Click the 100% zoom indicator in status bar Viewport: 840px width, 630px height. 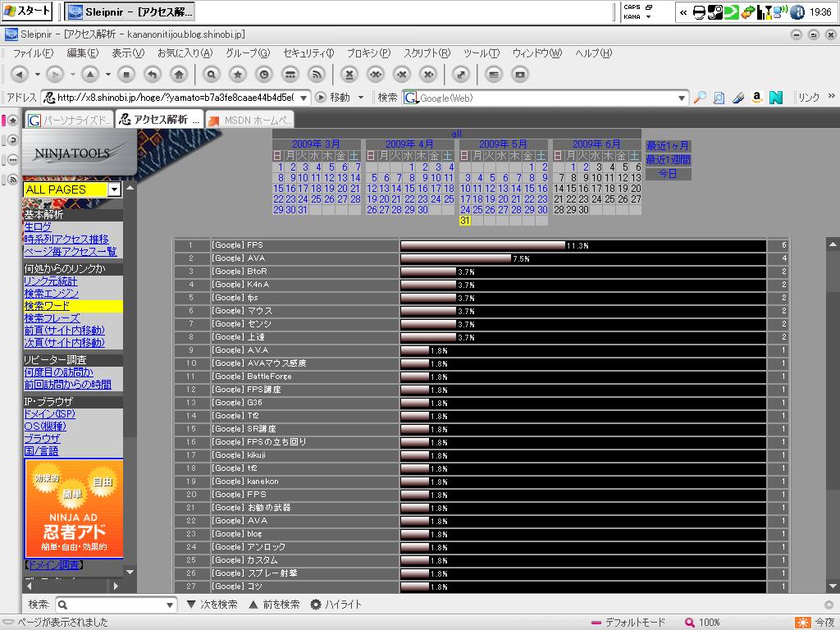[703, 623]
